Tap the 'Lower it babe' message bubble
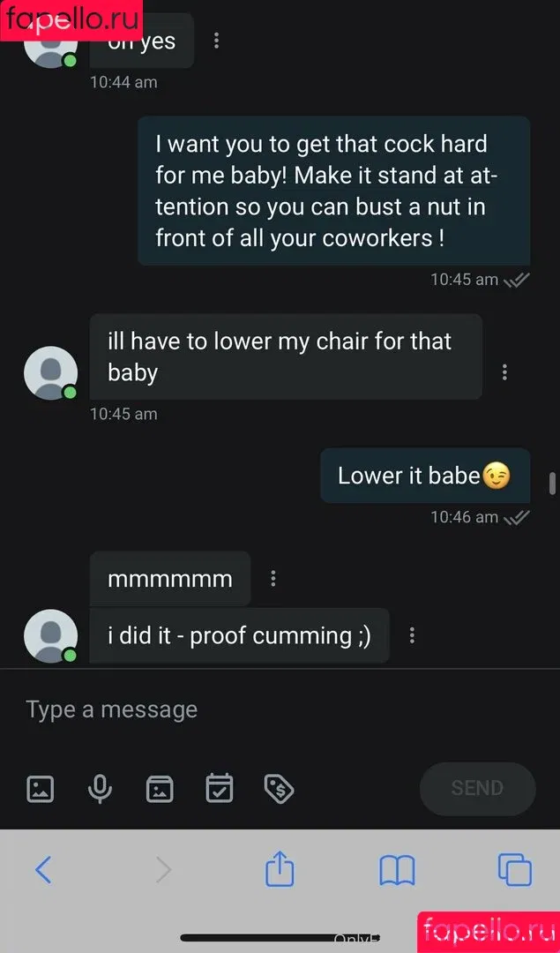 (425, 476)
